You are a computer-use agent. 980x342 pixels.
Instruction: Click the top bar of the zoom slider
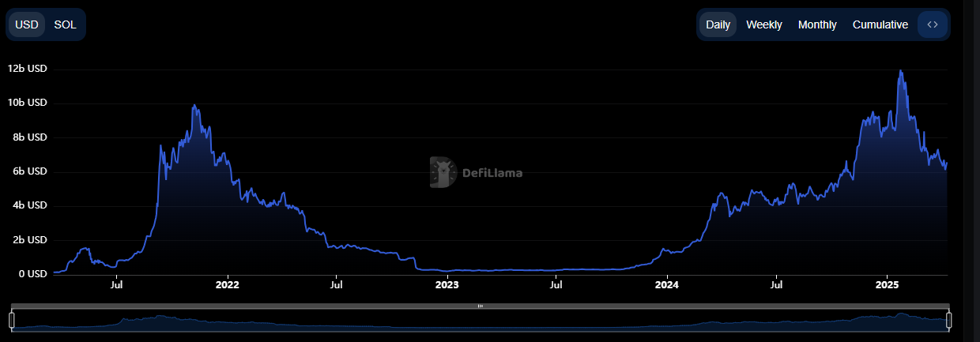(x=481, y=306)
